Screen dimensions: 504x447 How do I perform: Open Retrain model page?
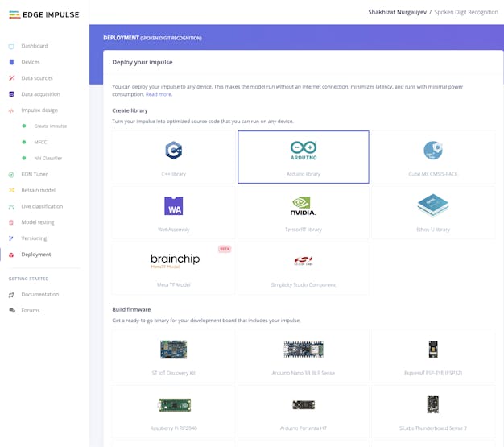(x=39, y=190)
